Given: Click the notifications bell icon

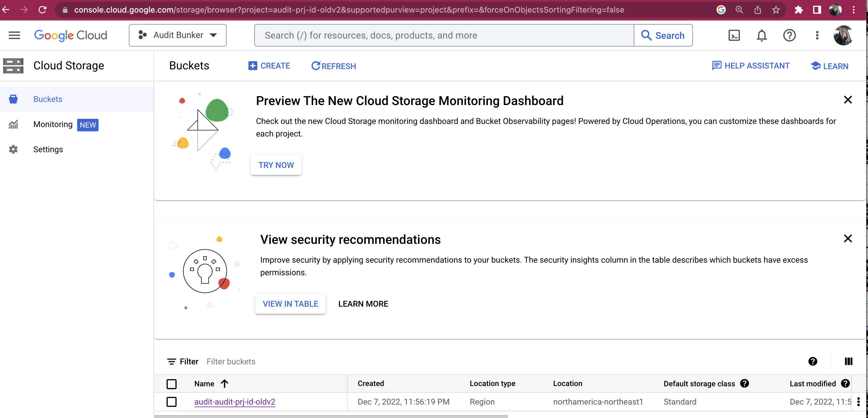Looking at the screenshot, I should click(761, 35).
